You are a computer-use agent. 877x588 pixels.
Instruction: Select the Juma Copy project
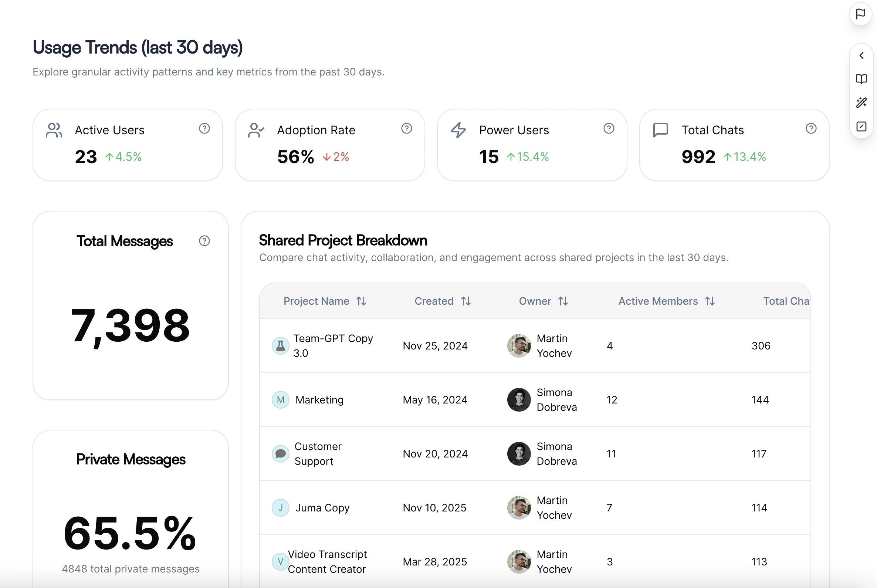pyautogui.click(x=322, y=508)
